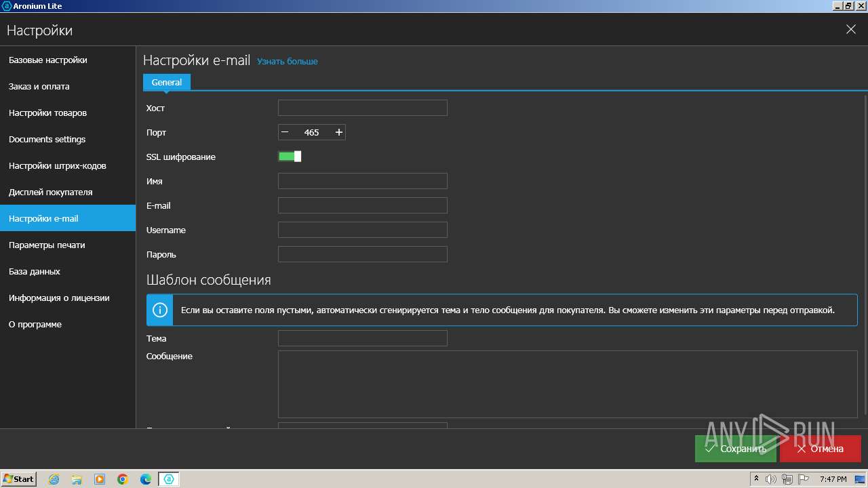Click the Имя input field
868x488 pixels.
point(363,181)
